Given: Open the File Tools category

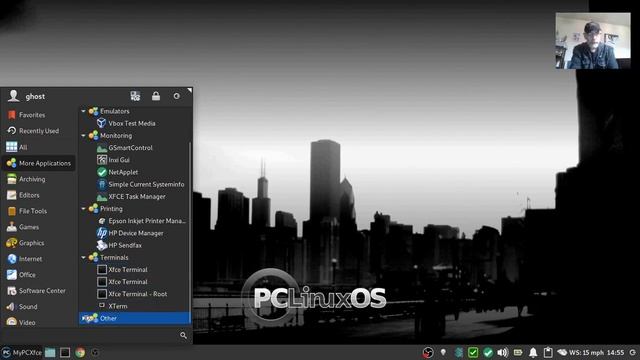Looking at the screenshot, I should tap(39, 211).
